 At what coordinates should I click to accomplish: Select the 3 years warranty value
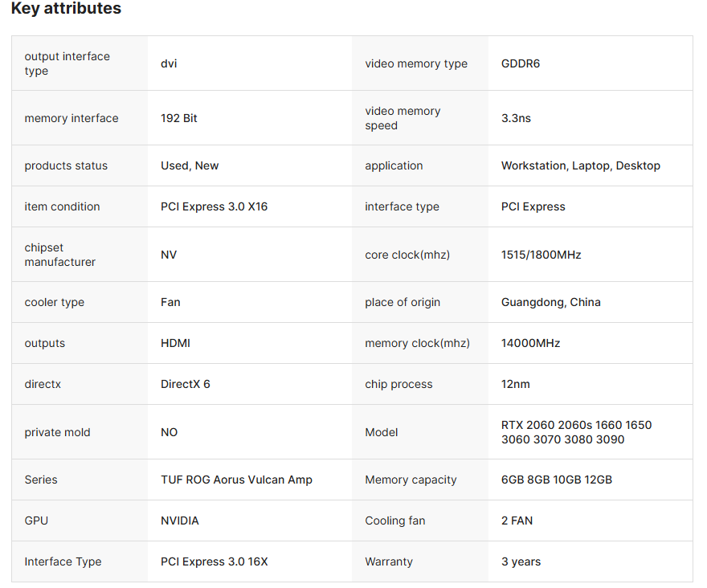tap(521, 561)
